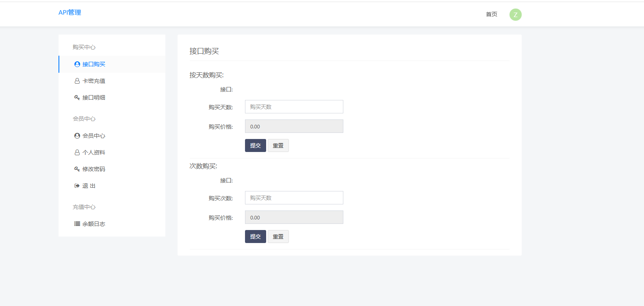This screenshot has width=644, height=306.
Task: Click the key icon beside 修改密码
Action: (x=77, y=169)
